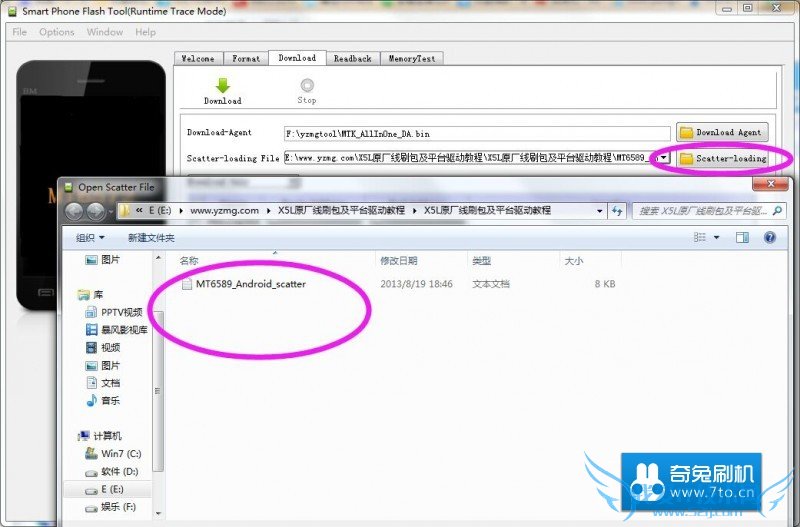Click the green Download arrow icon
Screen dimensions: 800x527
click(222, 85)
